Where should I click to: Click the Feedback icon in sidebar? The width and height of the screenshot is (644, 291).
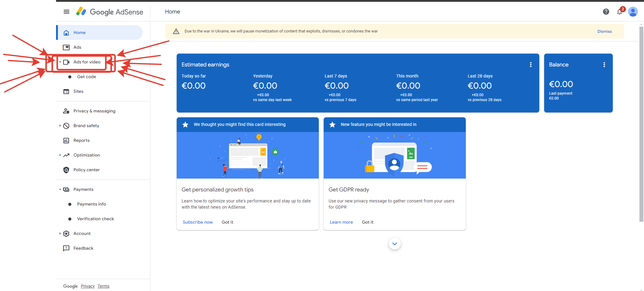66,248
